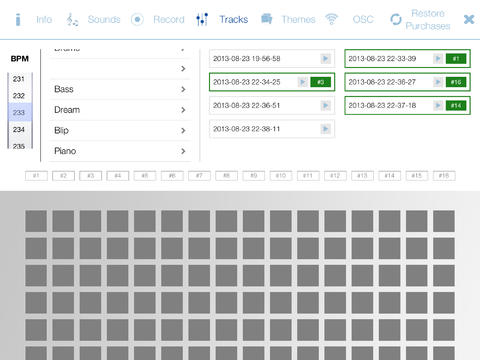The image size is (480, 360).
Task: Choose track slot #1 box
Action: pos(36,176)
